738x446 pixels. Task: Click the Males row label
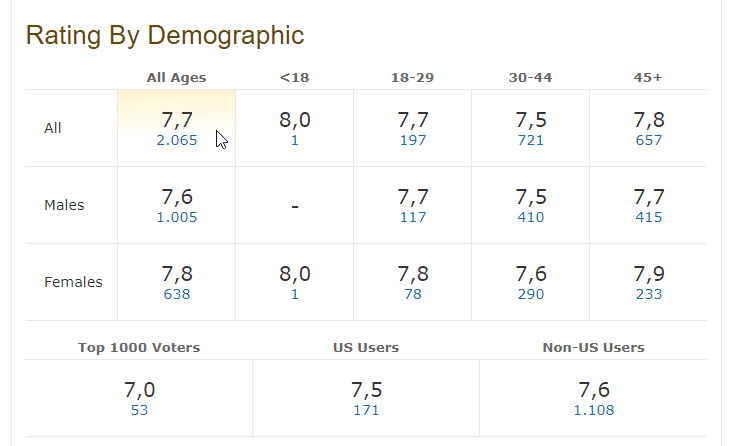coord(65,205)
